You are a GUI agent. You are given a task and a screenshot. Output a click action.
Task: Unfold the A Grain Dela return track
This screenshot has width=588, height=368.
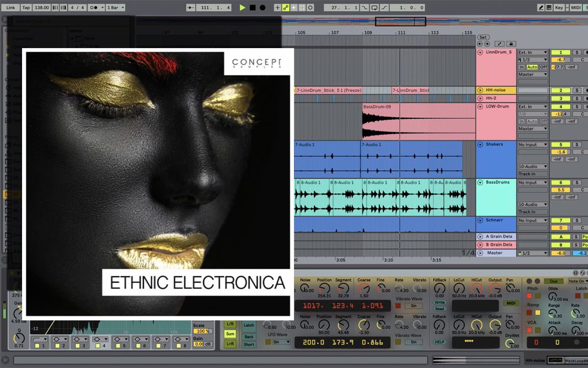pyautogui.click(x=480, y=237)
